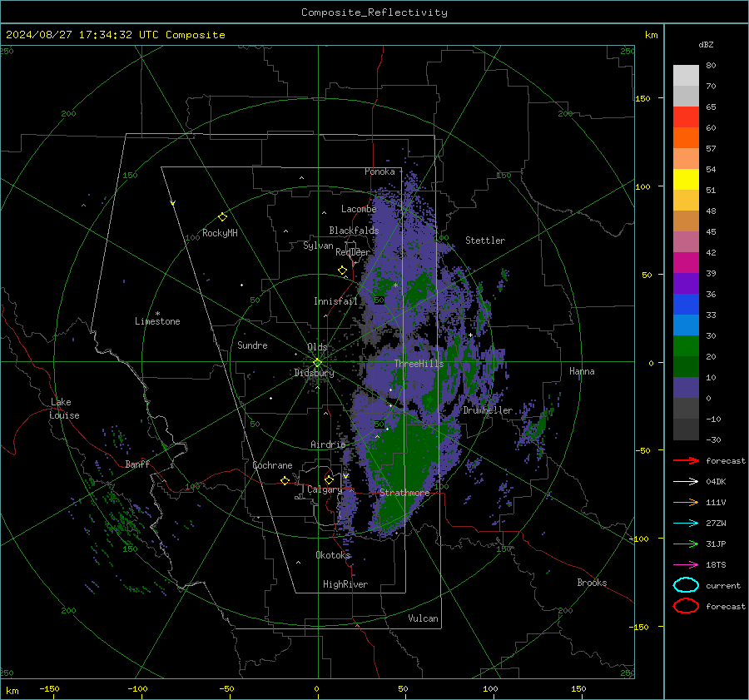749x700 pixels.
Task: Click the dBZ legend heading
Action: pyautogui.click(x=706, y=45)
